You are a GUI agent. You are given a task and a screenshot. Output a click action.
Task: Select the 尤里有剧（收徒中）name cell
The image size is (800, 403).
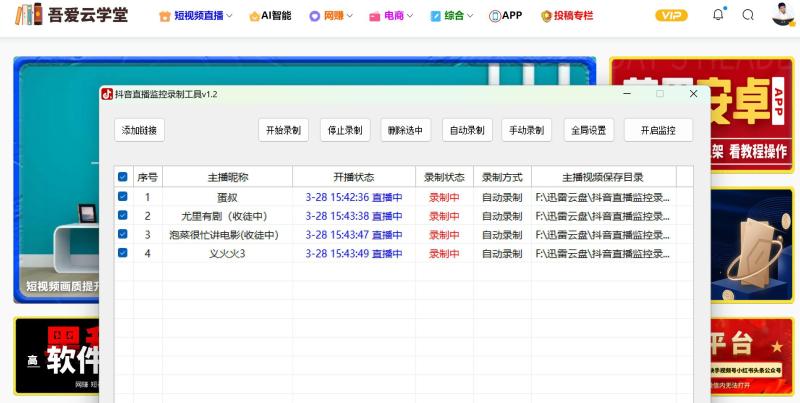point(228,216)
